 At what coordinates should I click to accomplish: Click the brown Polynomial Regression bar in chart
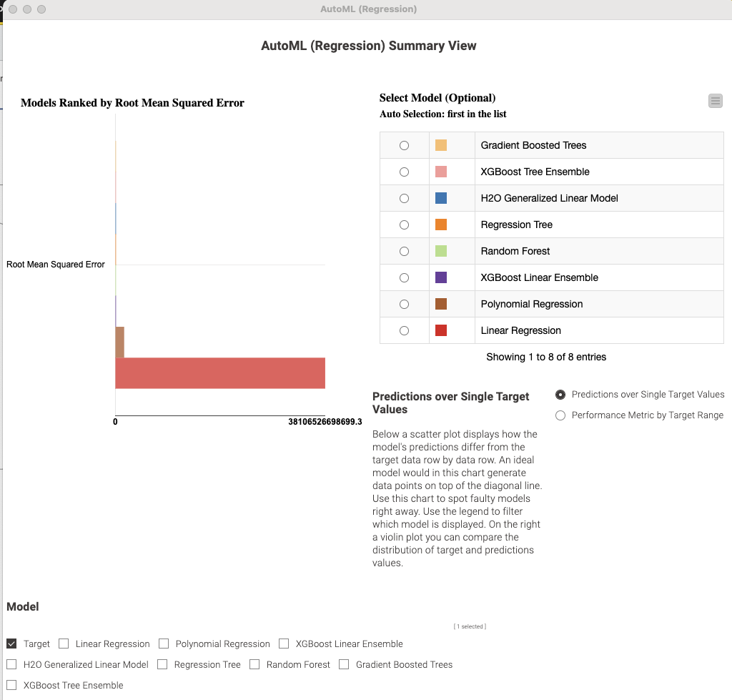click(120, 342)
